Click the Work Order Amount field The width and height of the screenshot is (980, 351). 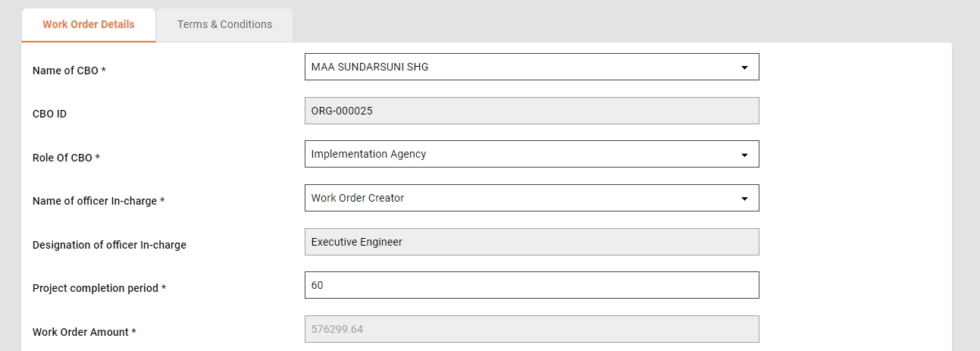coord(531,329)
